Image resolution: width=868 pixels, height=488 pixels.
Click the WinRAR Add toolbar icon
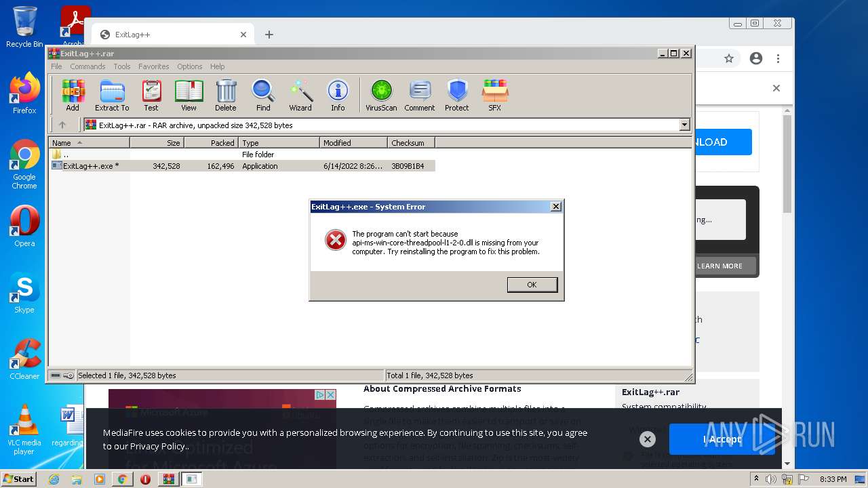tap(73, 95)
